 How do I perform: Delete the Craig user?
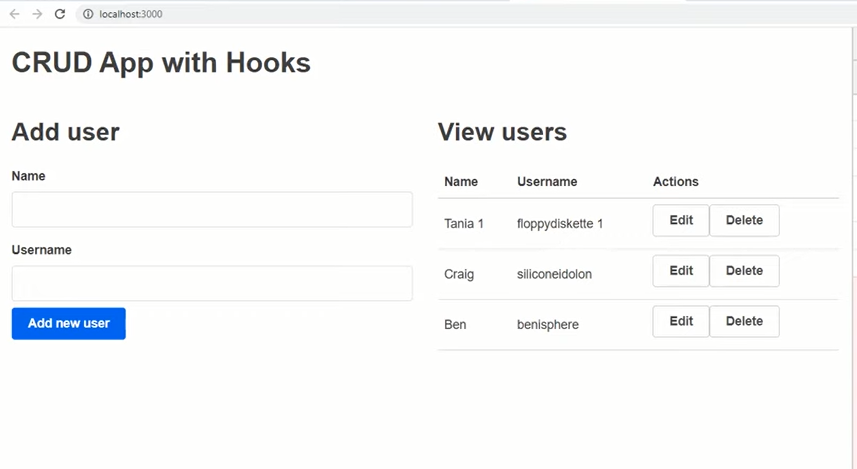click(x=744, y=271)
